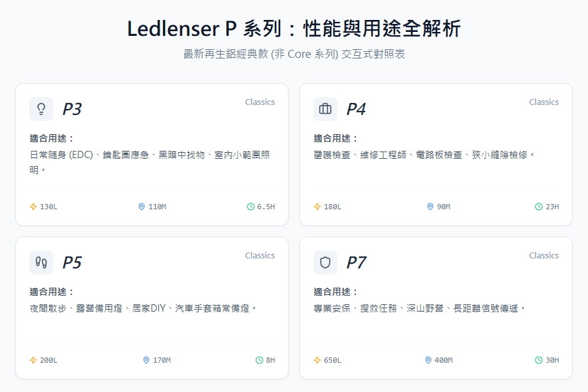This screenshot has width=588, height=392.
Task: Click the shield icon on P7 card
Action: pyautogui.click(x=325, y=262)
